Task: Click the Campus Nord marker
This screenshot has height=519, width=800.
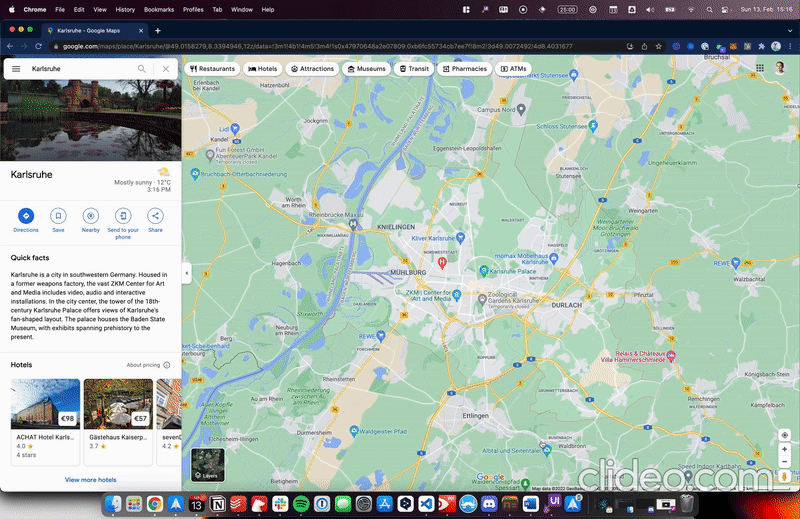Action: [521, 109]
